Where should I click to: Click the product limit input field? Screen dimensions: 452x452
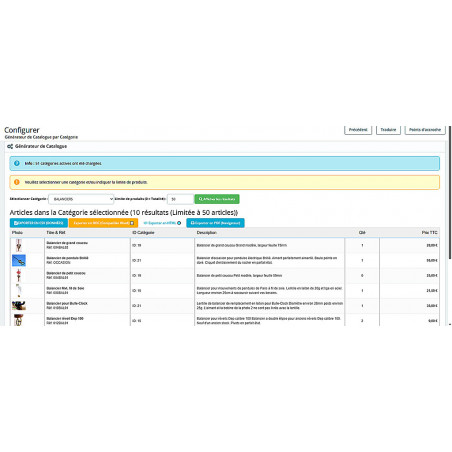coord(180,199)
